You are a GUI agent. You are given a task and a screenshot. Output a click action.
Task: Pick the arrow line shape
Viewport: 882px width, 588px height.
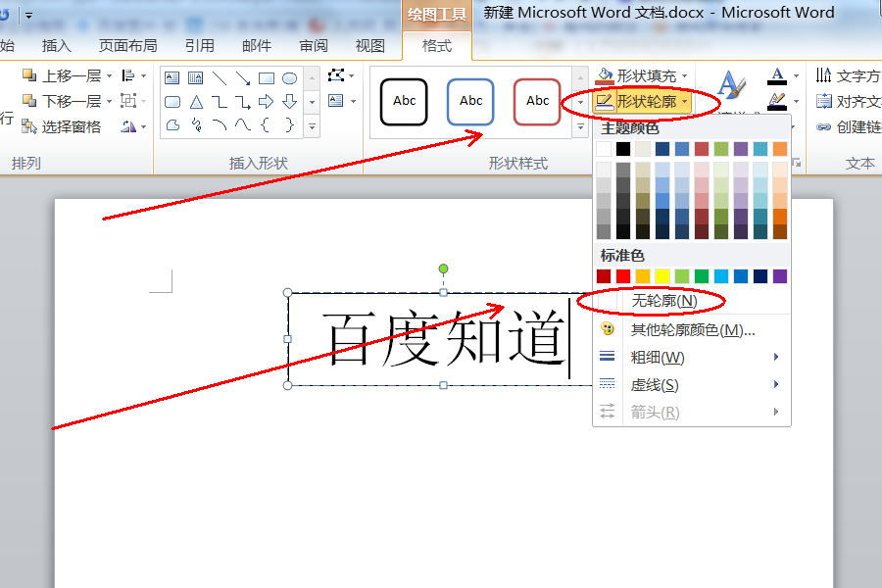click(243, 77)
